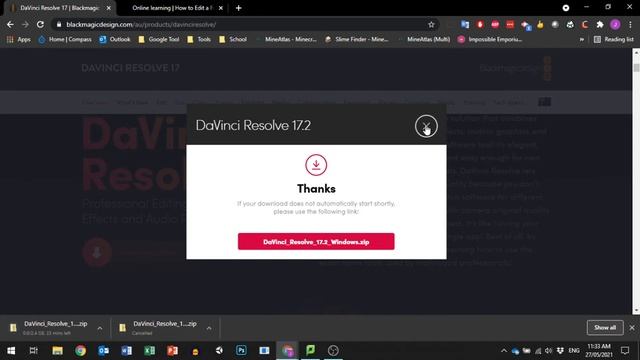Open the Tools bookmark folder
Viewport: 640px width, 360px height.
[199, 39]
